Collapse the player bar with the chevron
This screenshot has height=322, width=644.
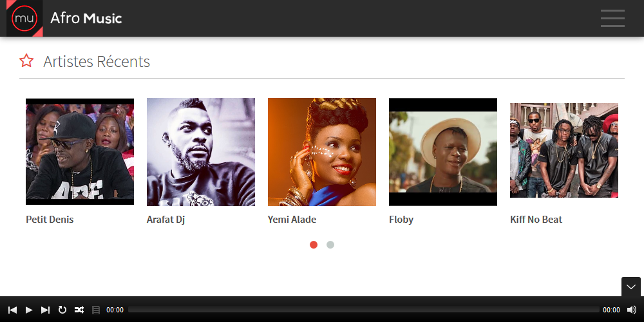[631, 287]
